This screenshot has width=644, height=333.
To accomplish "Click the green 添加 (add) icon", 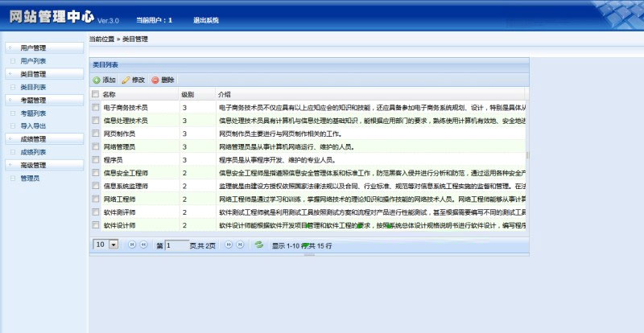I will (97, 80).
